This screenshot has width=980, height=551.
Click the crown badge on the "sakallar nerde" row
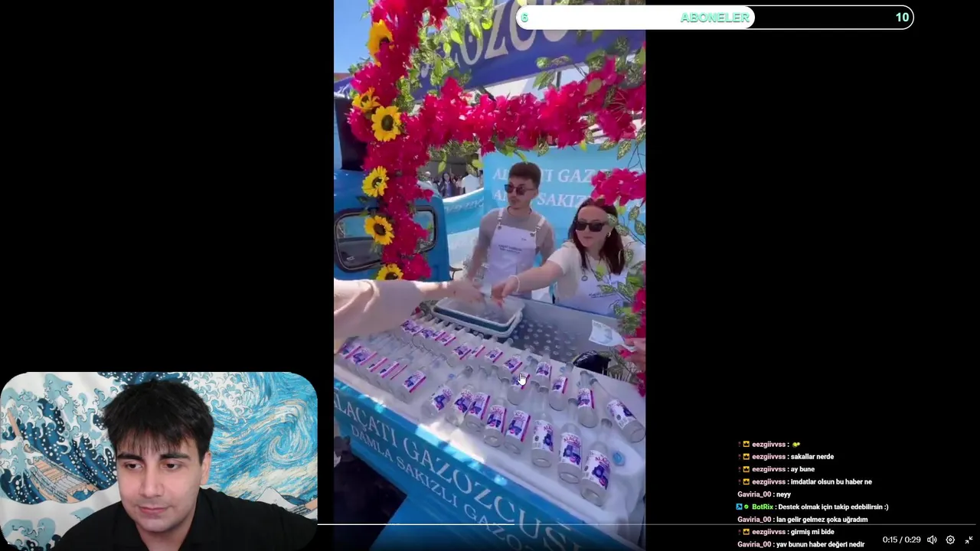point(746,457)
